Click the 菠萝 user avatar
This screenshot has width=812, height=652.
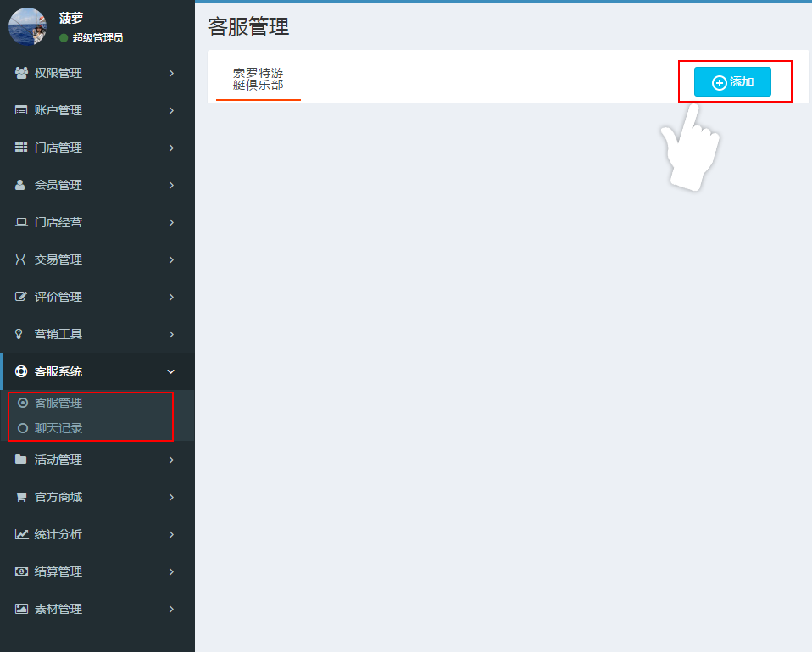click(x=27, y=26)
